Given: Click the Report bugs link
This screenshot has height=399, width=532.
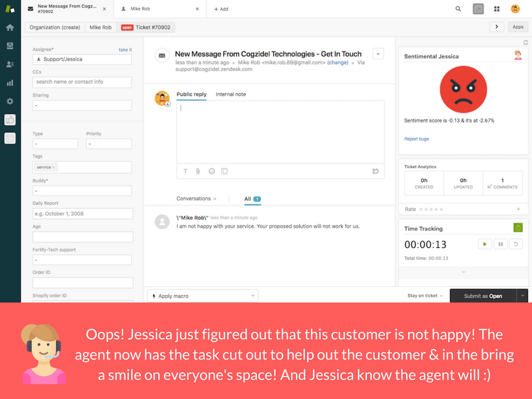Looking at the screenshot, I should (417, 139).
